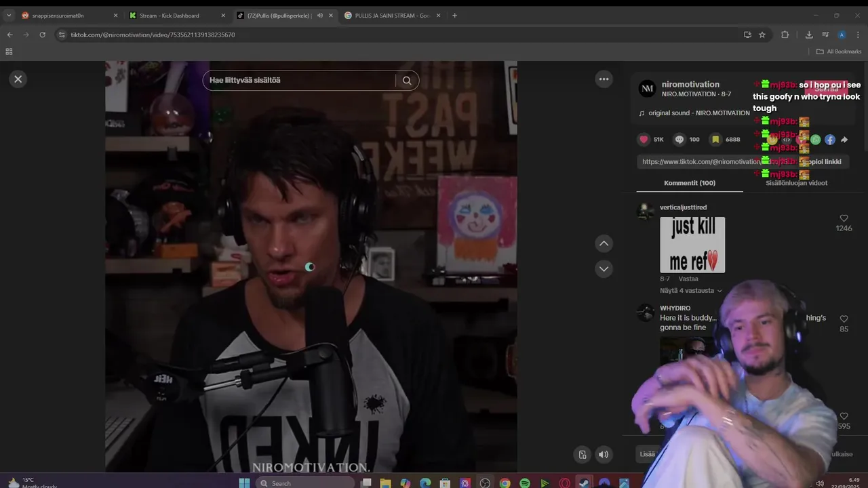Open the embed code share icon
Viewport: 868px width, 488px height.
[x=787, y=140]
